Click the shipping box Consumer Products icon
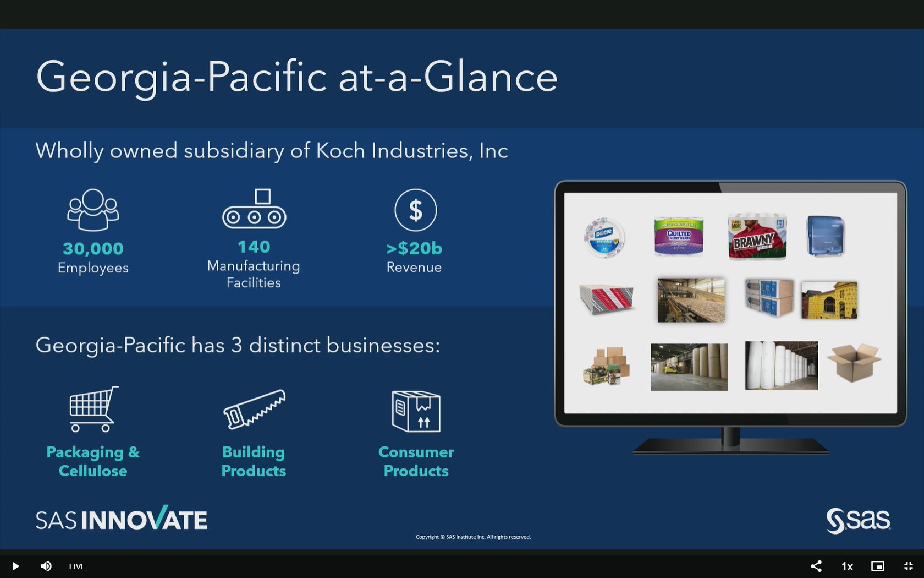 point(416,411)
